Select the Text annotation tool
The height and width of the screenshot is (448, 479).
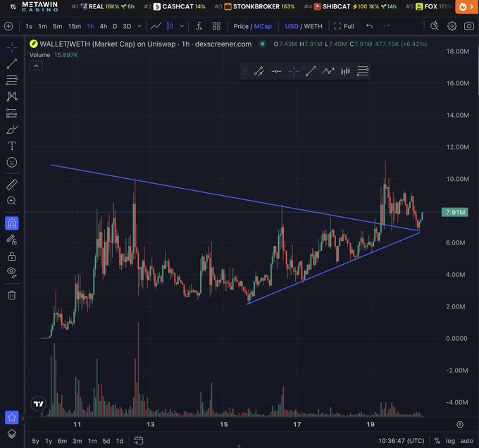[x=12, y=146]
